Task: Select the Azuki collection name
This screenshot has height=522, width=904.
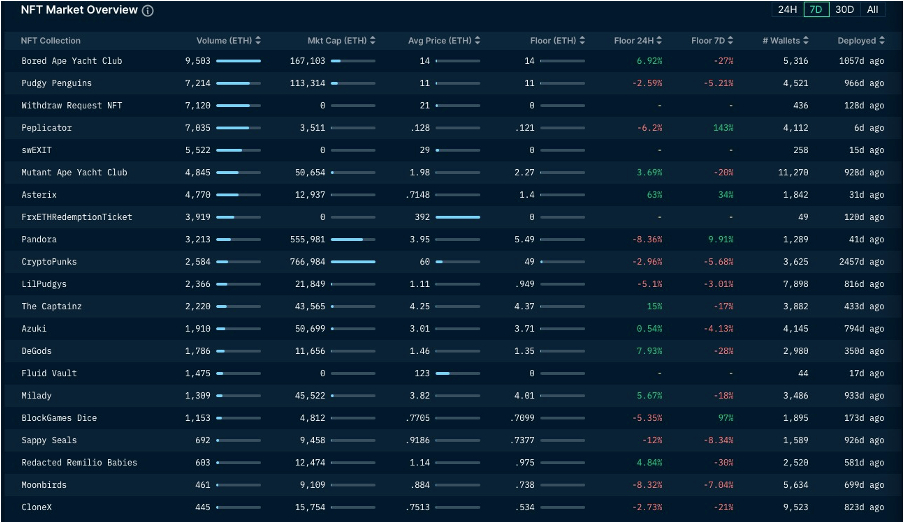Action: pos(34,329)
